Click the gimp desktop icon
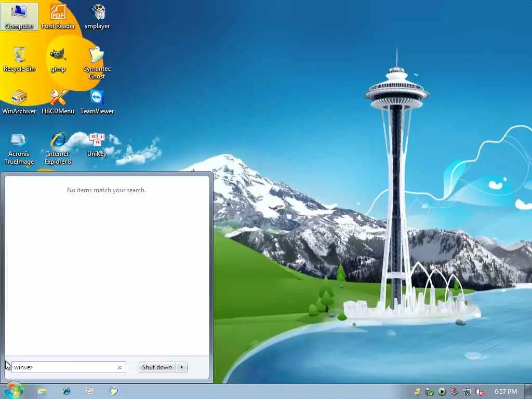Screen dimensions: 532x399 coord(58,59)
